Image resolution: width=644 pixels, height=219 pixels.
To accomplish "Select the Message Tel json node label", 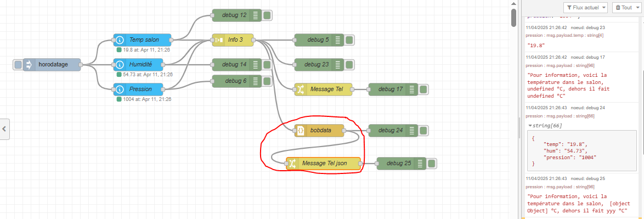I will pos(324,164).
